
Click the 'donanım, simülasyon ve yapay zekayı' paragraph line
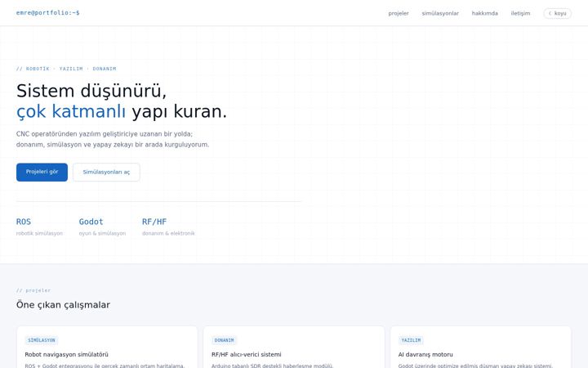pos(113,145)
